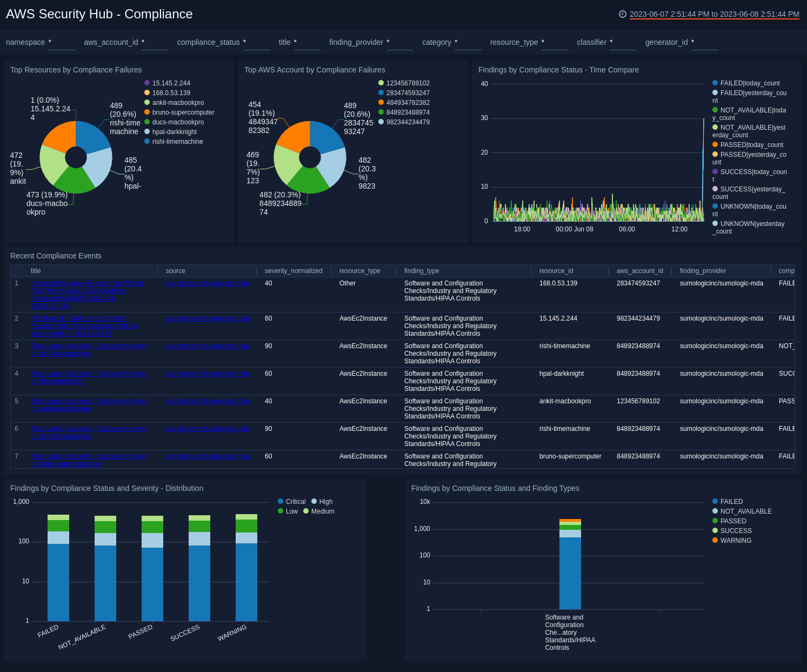This screenshot has width=807, height=672.
Task: Click the blue rishi-timemachine slice in resources pie
Action: pos(92,136)
